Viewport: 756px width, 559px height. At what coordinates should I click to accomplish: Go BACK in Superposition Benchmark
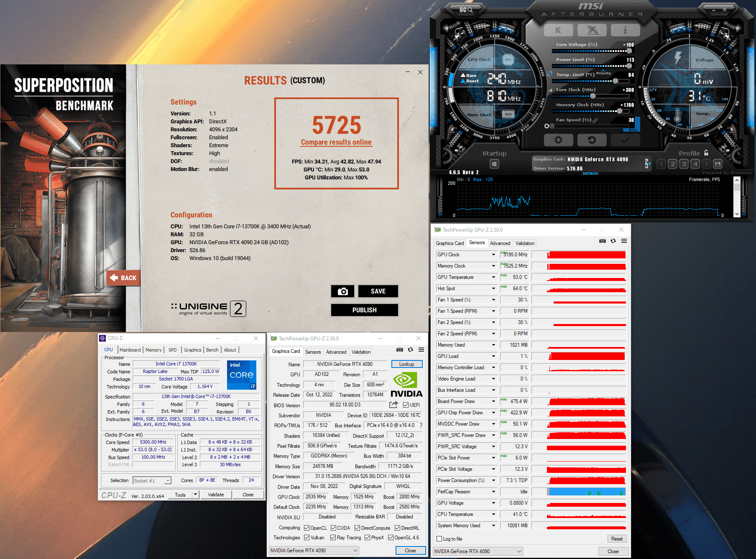(x=124, y=278)
